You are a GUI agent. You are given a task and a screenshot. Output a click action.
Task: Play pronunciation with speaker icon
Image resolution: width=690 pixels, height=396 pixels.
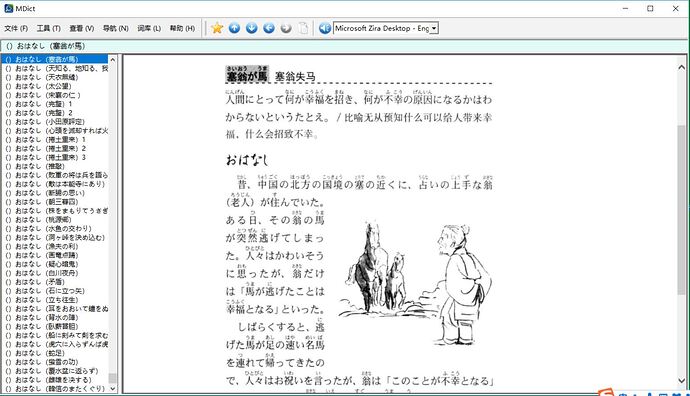click(324, 28)
